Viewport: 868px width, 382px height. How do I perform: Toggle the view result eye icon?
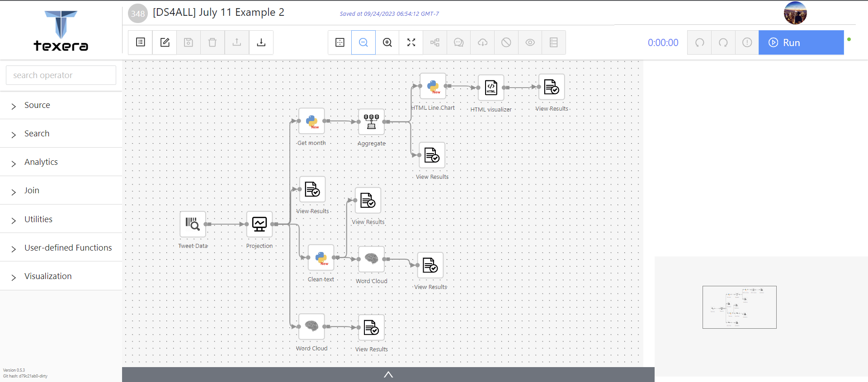point(530,42)
